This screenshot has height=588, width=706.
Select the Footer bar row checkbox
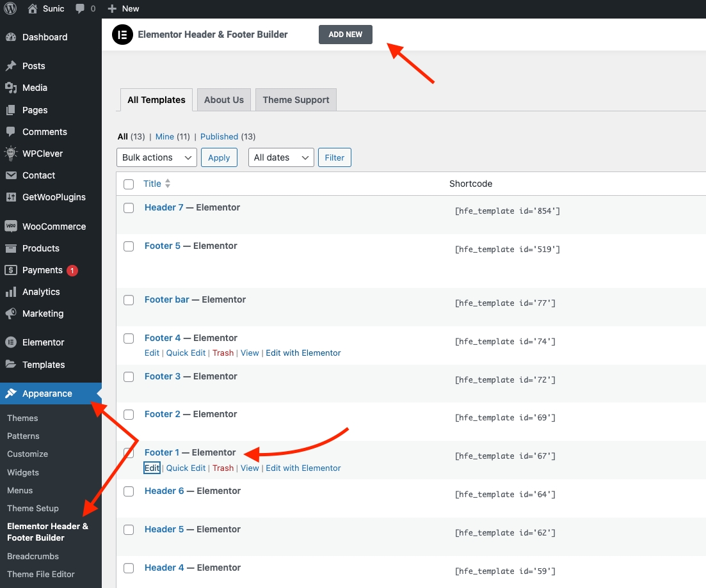129,300
